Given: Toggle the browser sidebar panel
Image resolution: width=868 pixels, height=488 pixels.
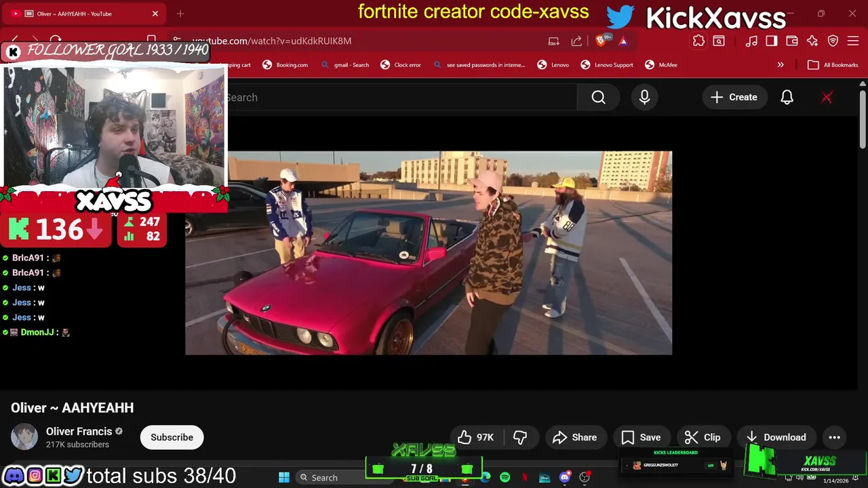Looking at the screenshot, I should pos(772,41).
